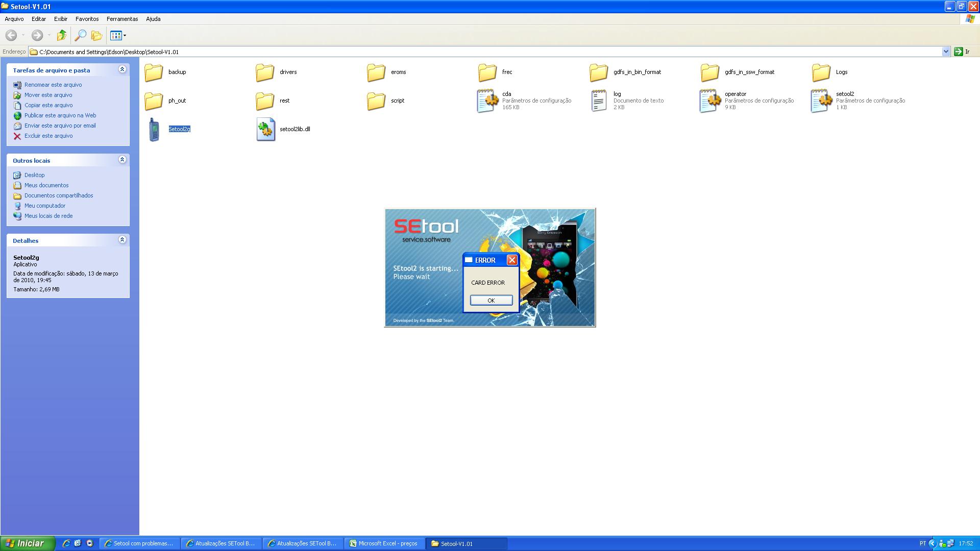Select the eroms folder icon

[x=376, y=72]
